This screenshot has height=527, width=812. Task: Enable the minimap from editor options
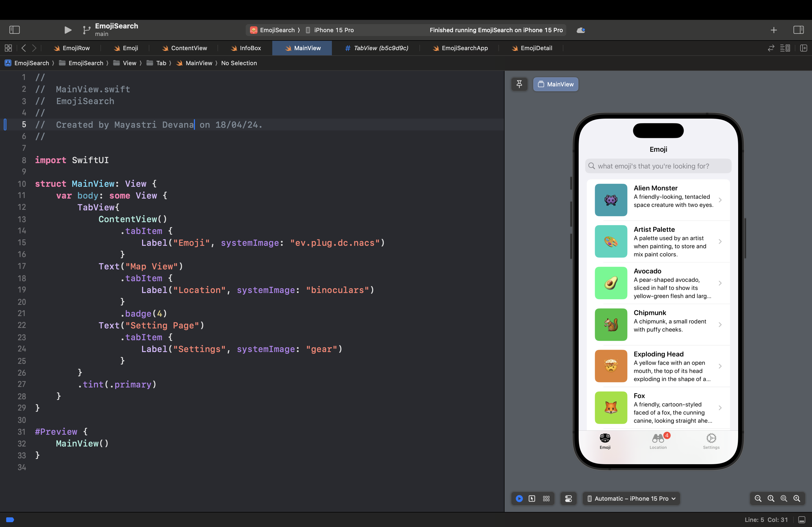tap(785, 48)
